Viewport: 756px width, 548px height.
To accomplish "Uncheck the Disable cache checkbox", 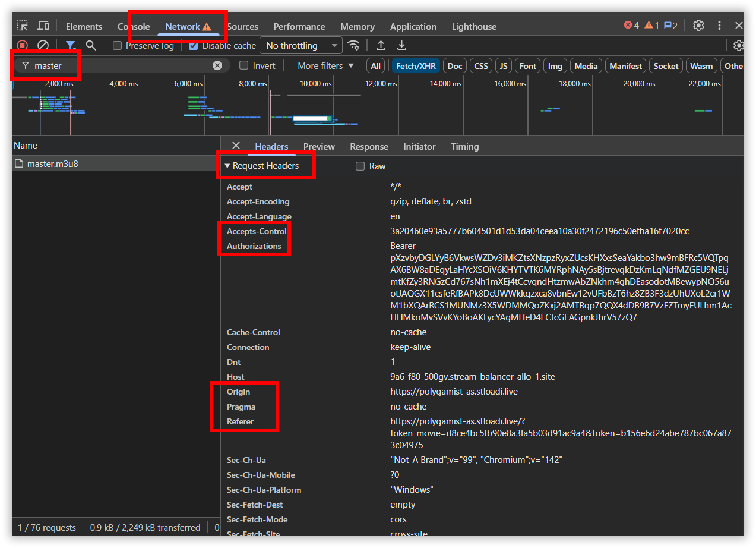I will pyautogui.click(x=193, y=46).
